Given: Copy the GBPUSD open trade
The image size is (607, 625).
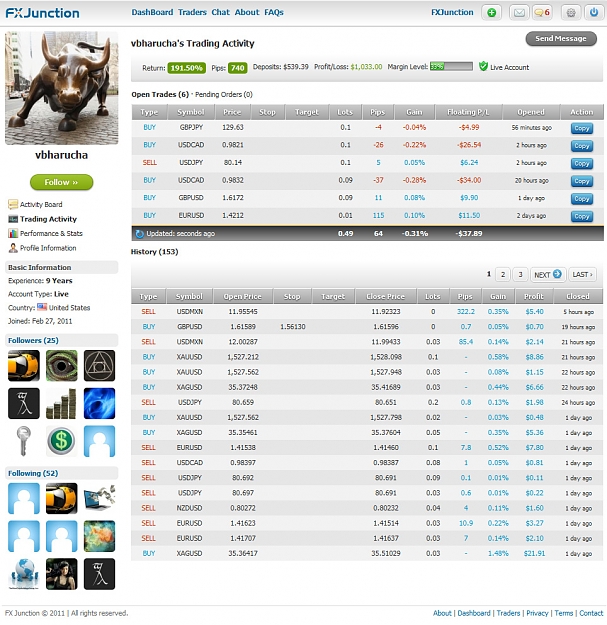Looking at the screenshot, I should (581, 199).
